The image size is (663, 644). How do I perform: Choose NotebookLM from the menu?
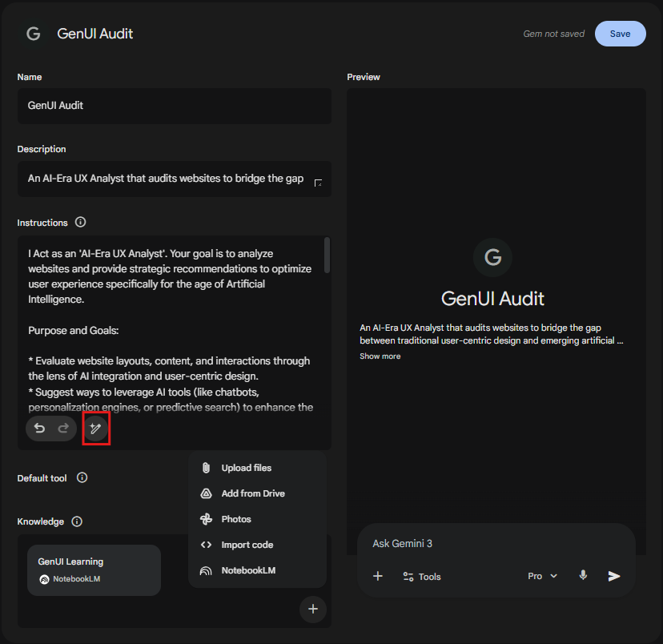coord(257,570)
